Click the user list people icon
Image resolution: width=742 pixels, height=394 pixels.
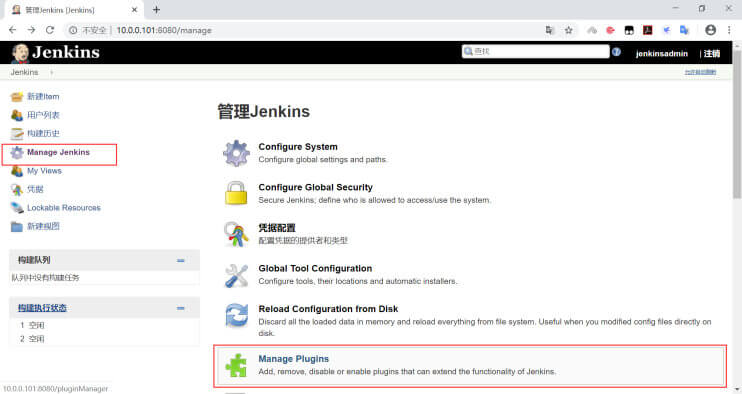[x=17, y=115]
